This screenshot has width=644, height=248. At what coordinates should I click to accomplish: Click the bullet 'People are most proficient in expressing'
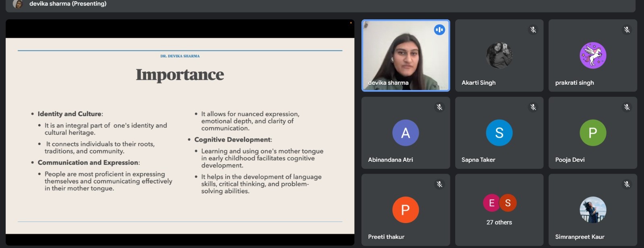[108, 181]
